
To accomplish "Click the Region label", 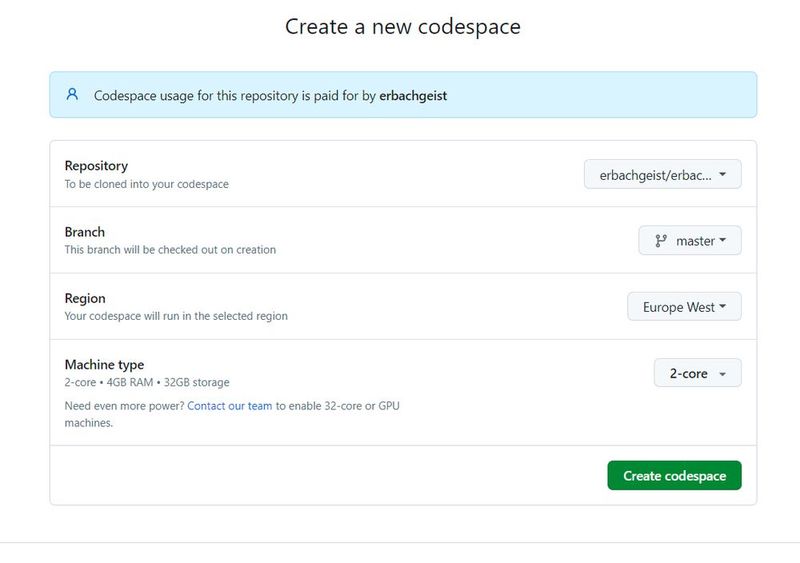I will coord(85,298).
